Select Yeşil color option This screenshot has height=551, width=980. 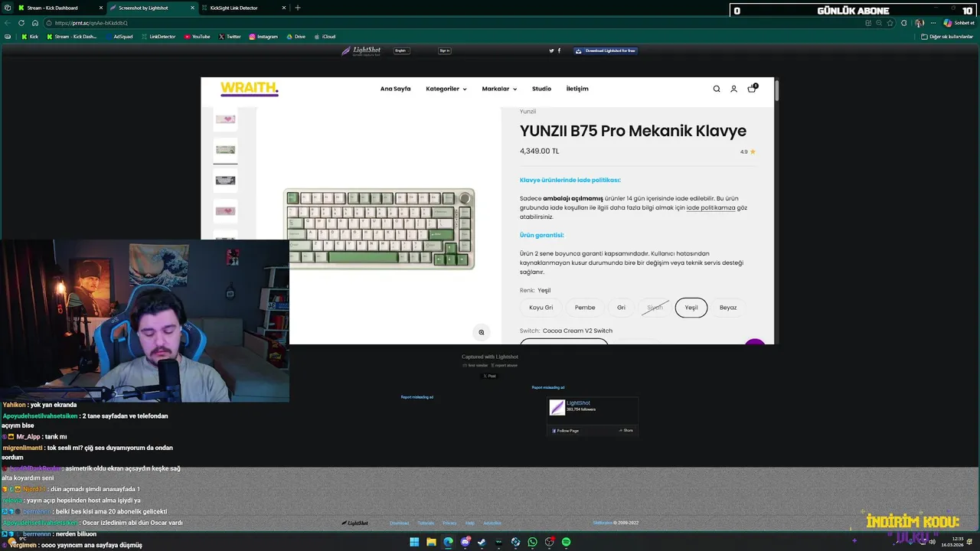pyautogui.click(x=691, y=308)
